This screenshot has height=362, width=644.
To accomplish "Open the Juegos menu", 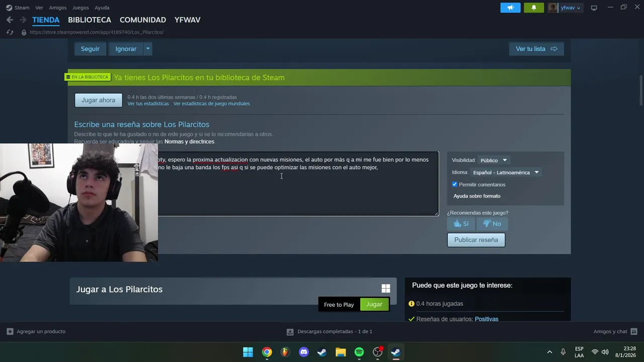I will pyautogui.click(x=80, y=8).
